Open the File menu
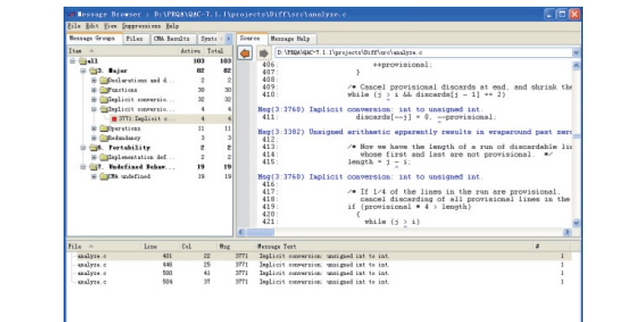 click(74, 26)
